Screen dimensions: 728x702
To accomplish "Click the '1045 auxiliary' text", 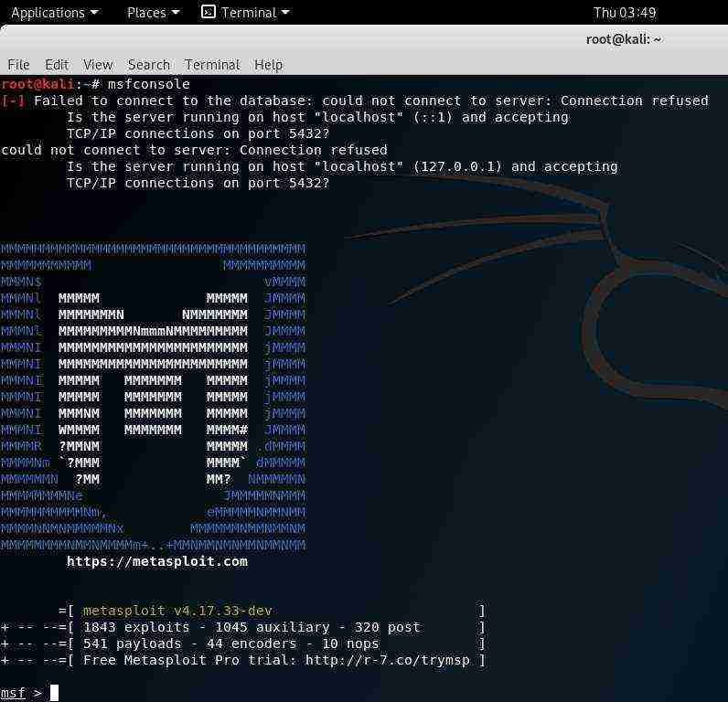I will (273, 627).
